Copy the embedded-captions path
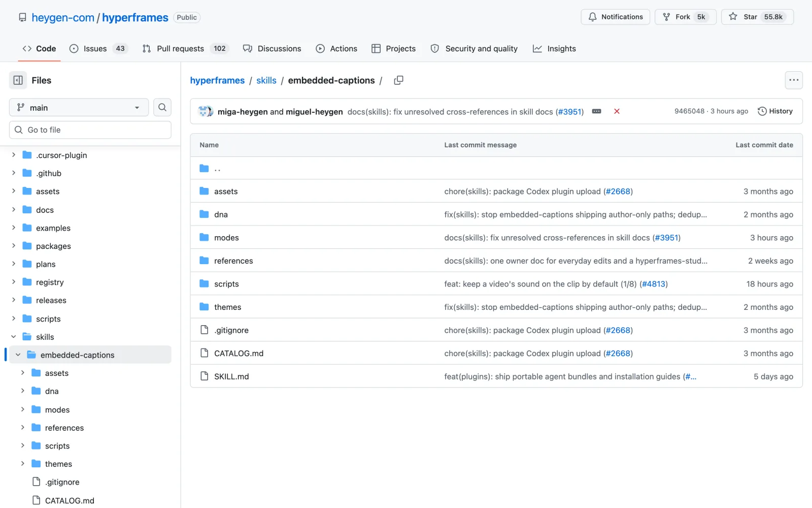The width and height of the screenshot is (812, 508). [399, 80]
